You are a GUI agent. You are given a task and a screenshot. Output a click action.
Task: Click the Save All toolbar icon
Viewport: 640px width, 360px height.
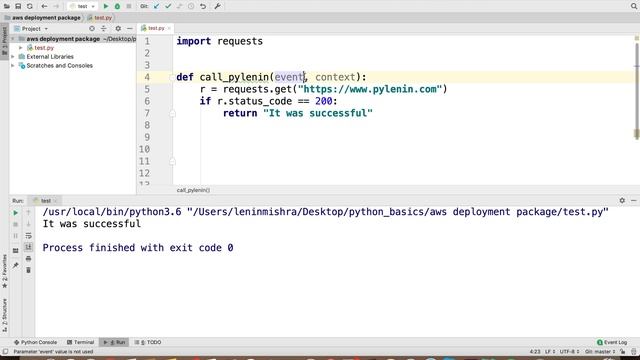[x=18, y=6]
